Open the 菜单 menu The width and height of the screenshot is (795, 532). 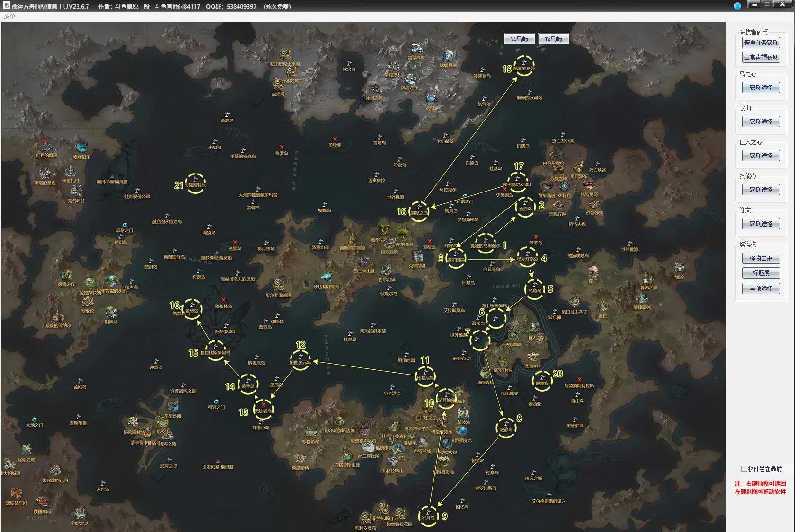click(x=9, y=17)
